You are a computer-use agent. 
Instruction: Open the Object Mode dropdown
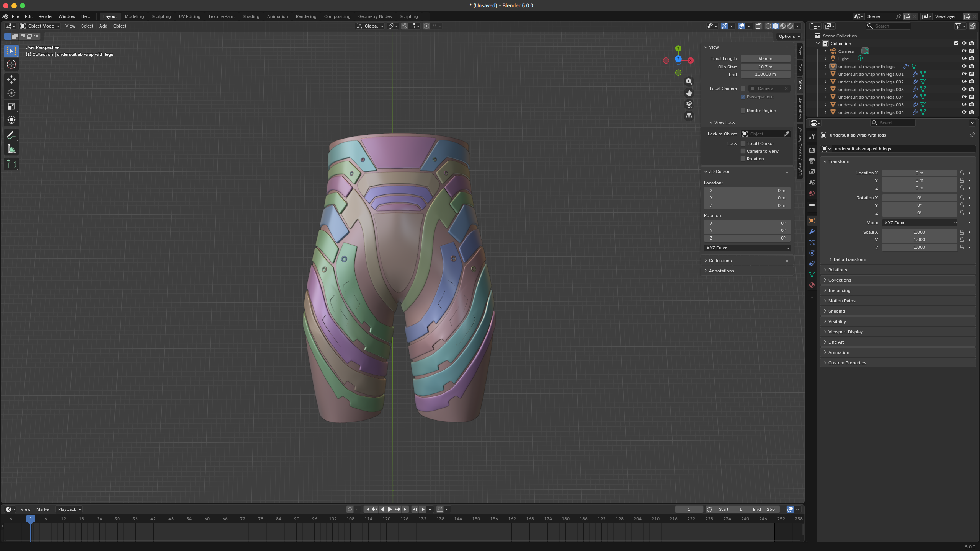pyautogui.click(x=40, y=26)
